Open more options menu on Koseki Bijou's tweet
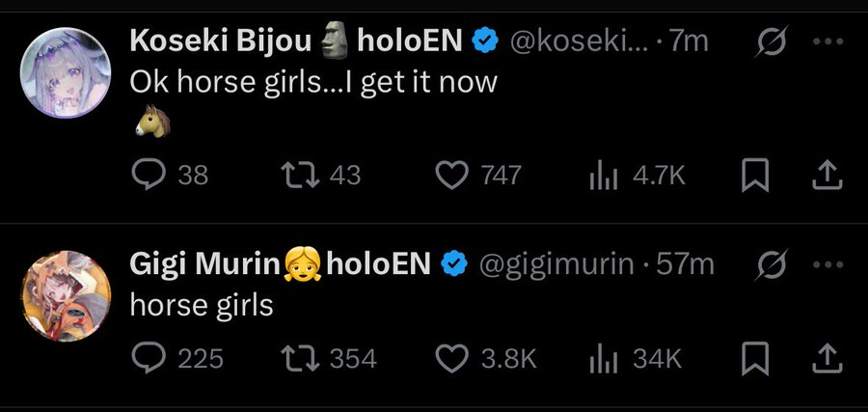Image resolution: width=868 pixels, height=412 pixels. coord(828,41)
